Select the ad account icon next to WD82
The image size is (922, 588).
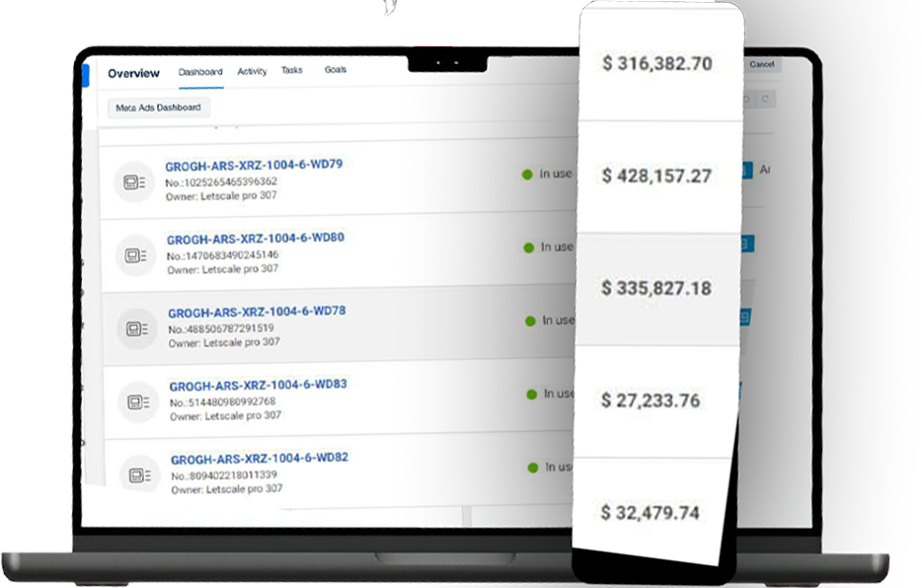pos(139,475)
